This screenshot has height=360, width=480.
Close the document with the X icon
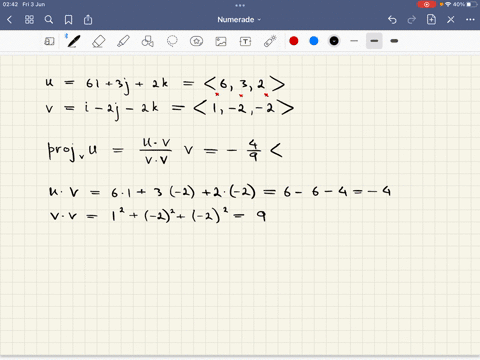[451, 20]
